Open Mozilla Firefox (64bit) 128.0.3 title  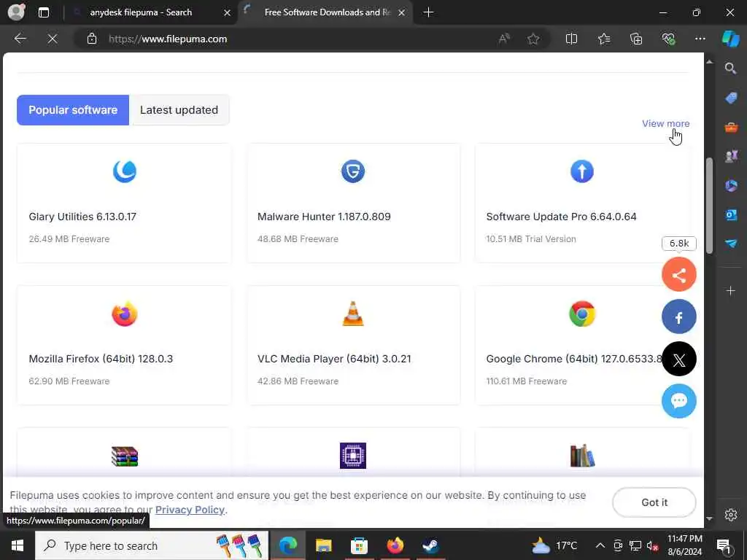pos(101,359)
